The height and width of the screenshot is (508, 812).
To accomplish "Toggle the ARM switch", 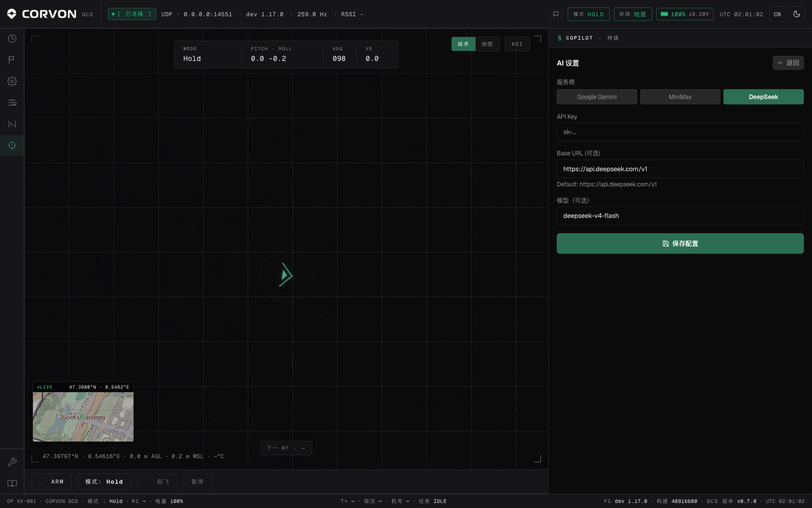I will point(51,482).
